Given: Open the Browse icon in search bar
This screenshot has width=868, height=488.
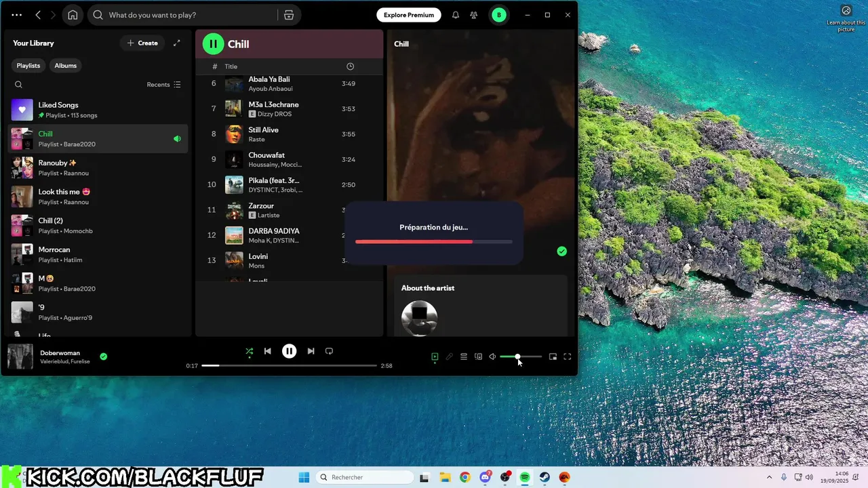Looking at the screenshot, I should click(289, 15).
